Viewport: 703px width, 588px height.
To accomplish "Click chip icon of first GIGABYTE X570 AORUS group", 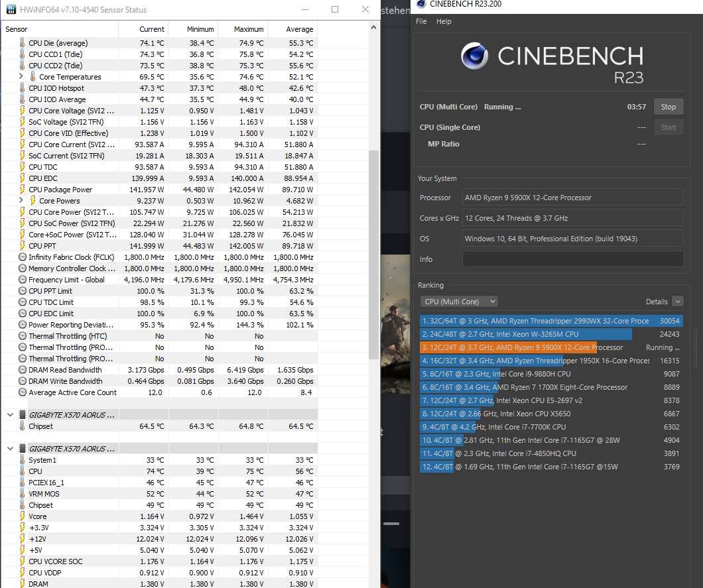I will coord(23,414).
